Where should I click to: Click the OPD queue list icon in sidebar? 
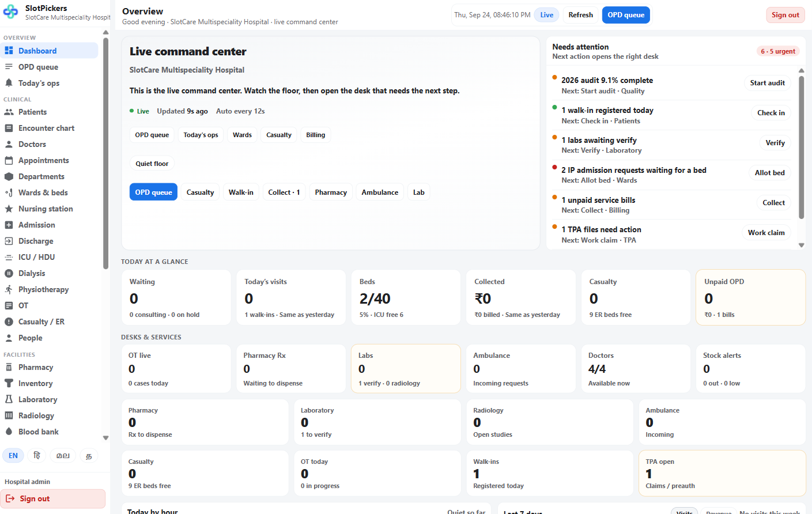9,67
